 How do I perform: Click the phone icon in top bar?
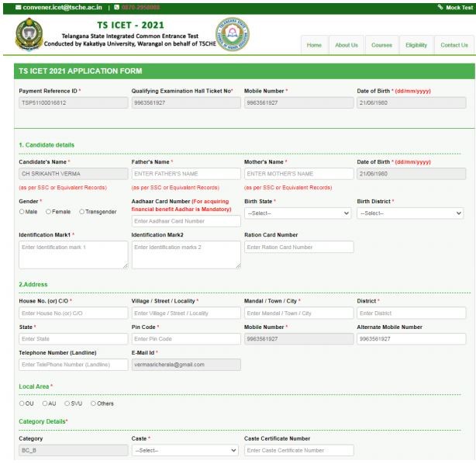coord(116,7)
